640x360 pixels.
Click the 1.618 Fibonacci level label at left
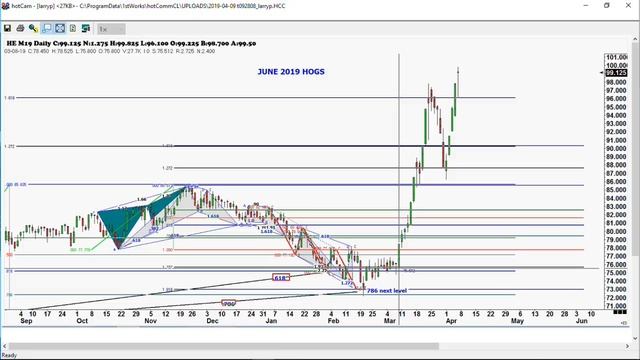point(9,98)
